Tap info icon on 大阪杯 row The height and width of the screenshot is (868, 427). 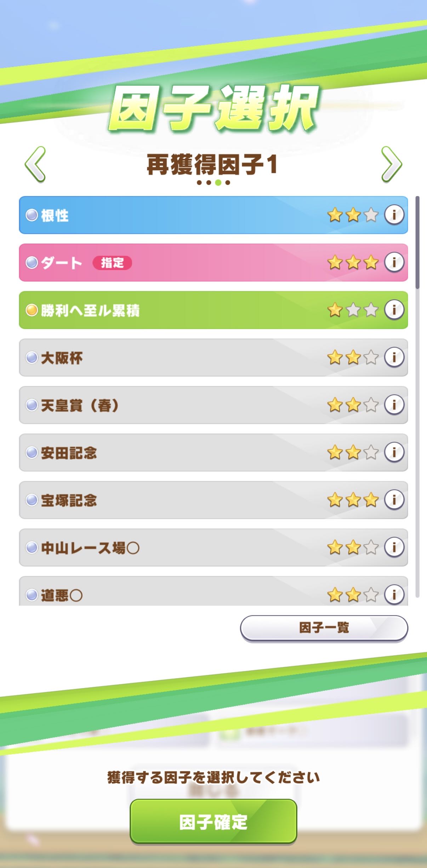[x=394, y=357]
